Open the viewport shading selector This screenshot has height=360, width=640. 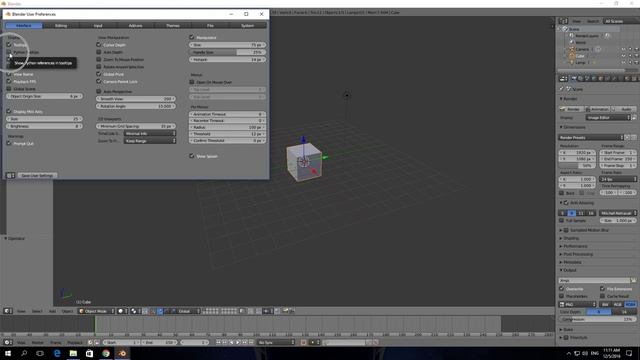[123, 311]
